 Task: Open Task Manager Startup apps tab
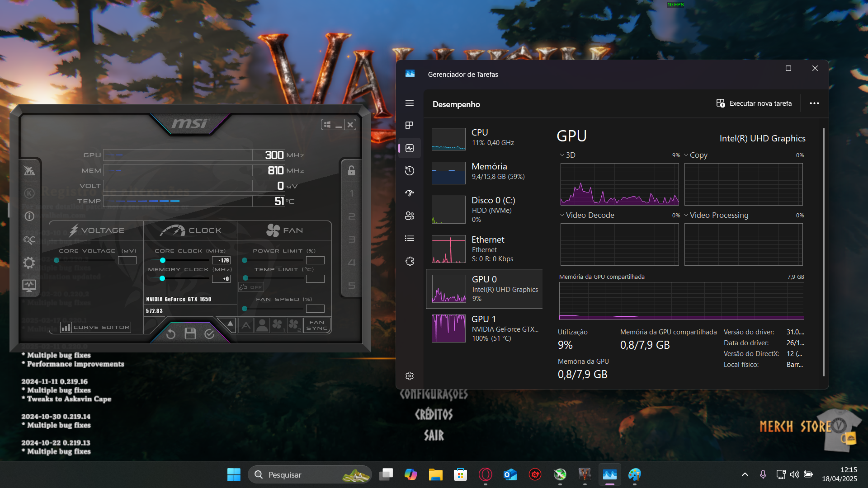pyautogui.click(x=410, y=193)
